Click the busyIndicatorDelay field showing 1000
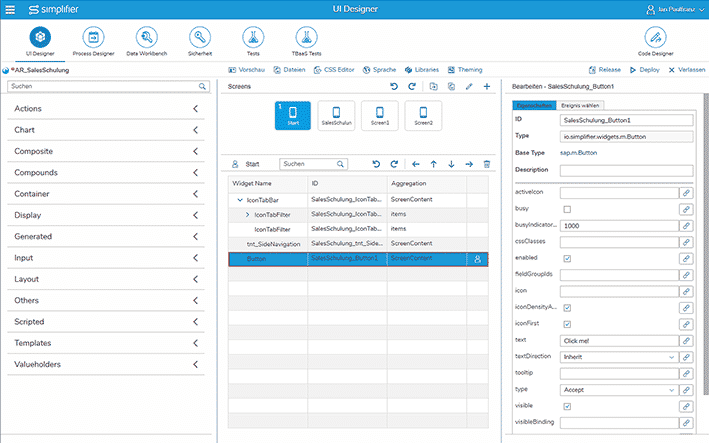Viewport: 709px width, 443px height. [619, 226]
